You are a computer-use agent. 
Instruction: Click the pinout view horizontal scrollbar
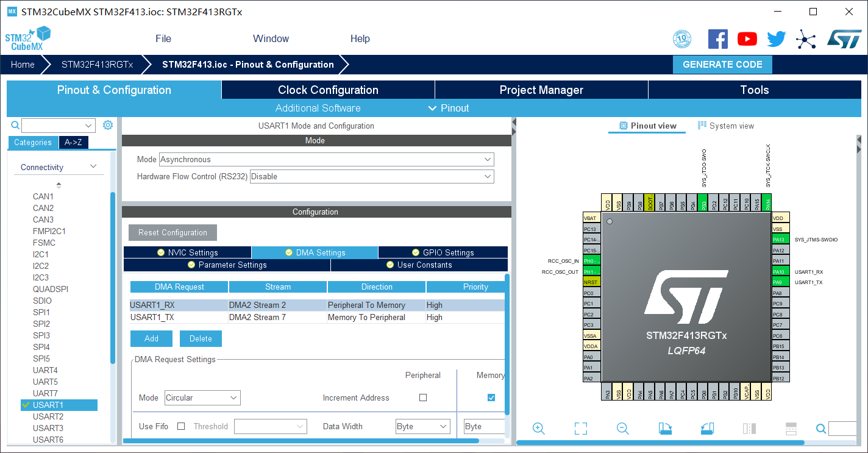[x=660, y=443]
